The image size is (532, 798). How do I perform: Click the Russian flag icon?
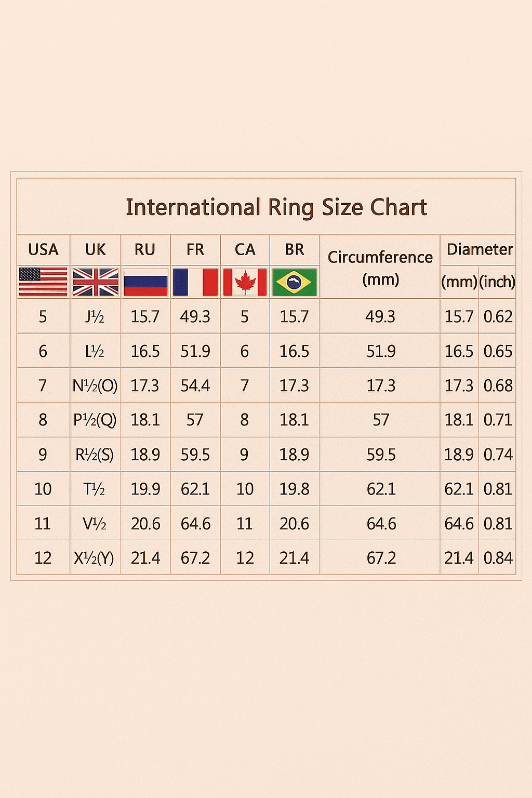coord(145,282)
